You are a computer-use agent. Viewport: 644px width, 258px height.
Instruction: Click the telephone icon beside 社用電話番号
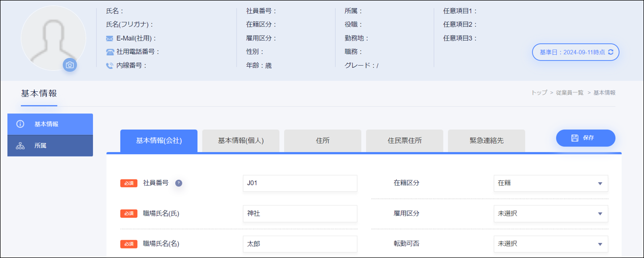point(110,52)
